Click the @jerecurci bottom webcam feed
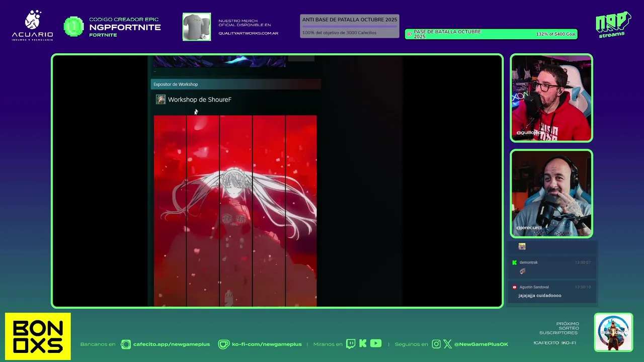Screen dimensions: 644x362 551,194
